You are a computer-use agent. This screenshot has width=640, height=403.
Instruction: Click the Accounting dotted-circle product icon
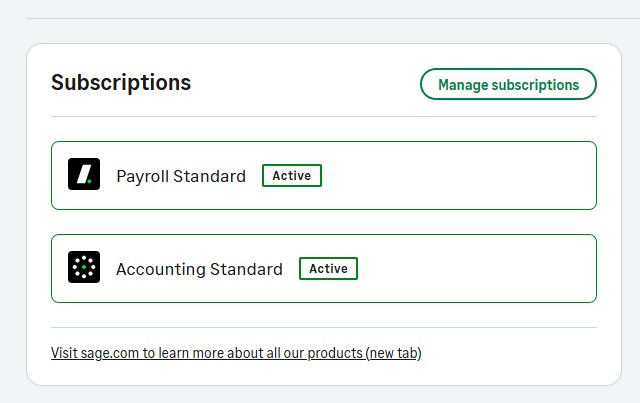(x=84, y=267)
